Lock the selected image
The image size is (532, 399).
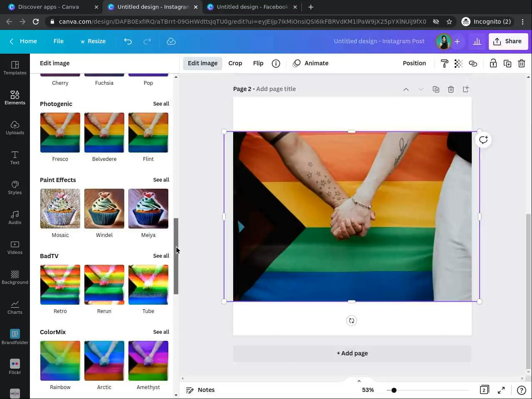493,63
